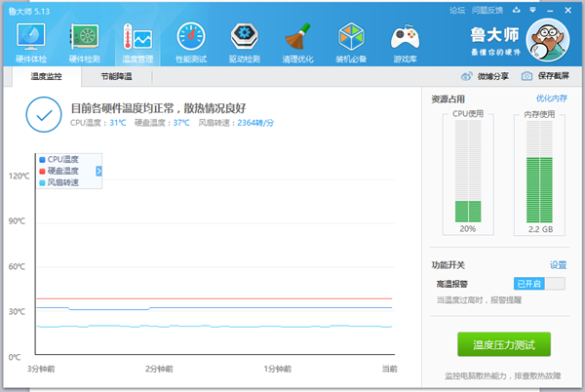Click the 鲁大师 5.13 title text
The width and height of the screenshot is (585, 392).
29,11
